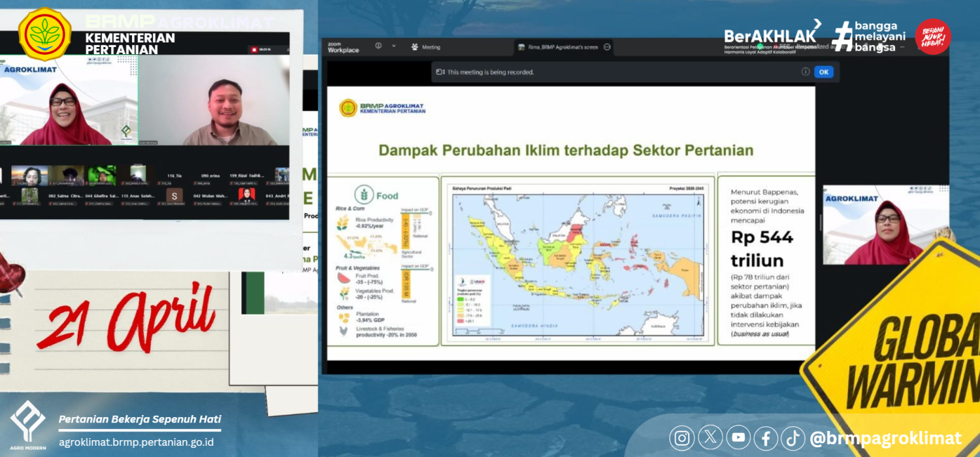Viewport: 980px width, 457px height.
Task: Expand the chevron dropdown next to the info icon
Action: [x=393, y=46]
